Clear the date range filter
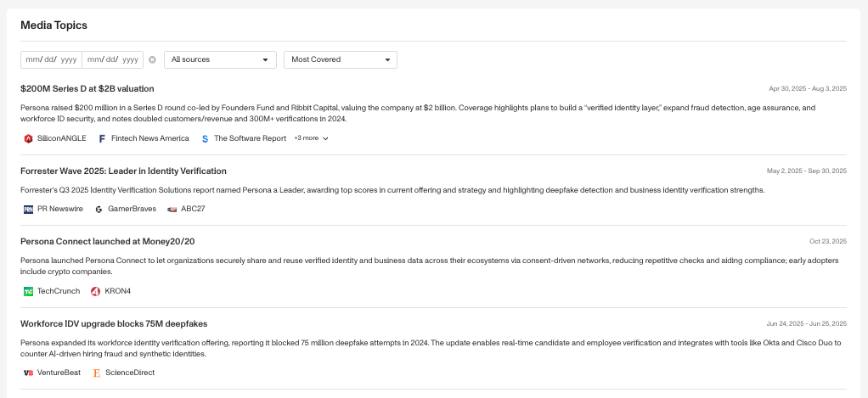The image size is (868, 398). tap(152, 59)
